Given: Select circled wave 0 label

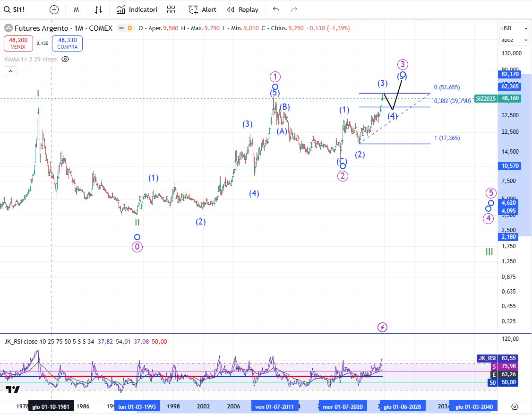Looking at the screenshot, I should [137, 247].
